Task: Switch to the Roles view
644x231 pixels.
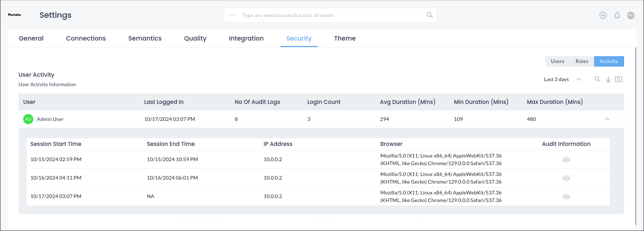Action: (582, 61)
